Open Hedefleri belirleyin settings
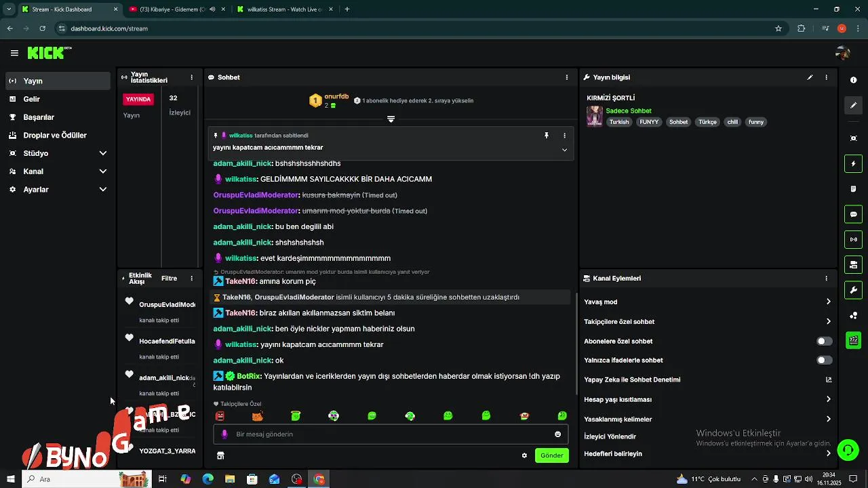 (x=708, y=453)
